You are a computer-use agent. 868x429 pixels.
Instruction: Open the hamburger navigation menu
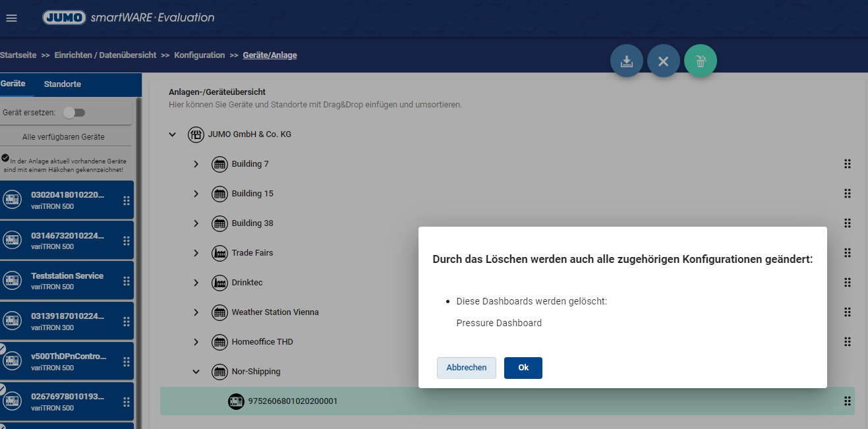(x=11, y=18)
